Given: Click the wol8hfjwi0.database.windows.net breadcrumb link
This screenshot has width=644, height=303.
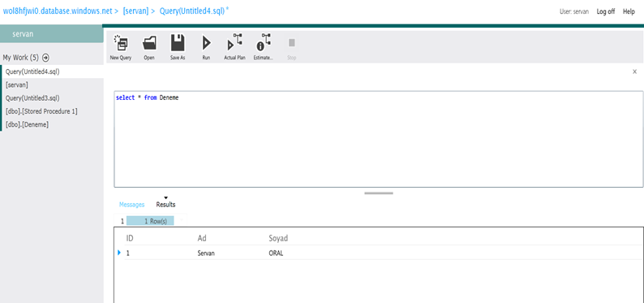Looking at the screenshot, I should pyautogui.click(x=58, y=11).
